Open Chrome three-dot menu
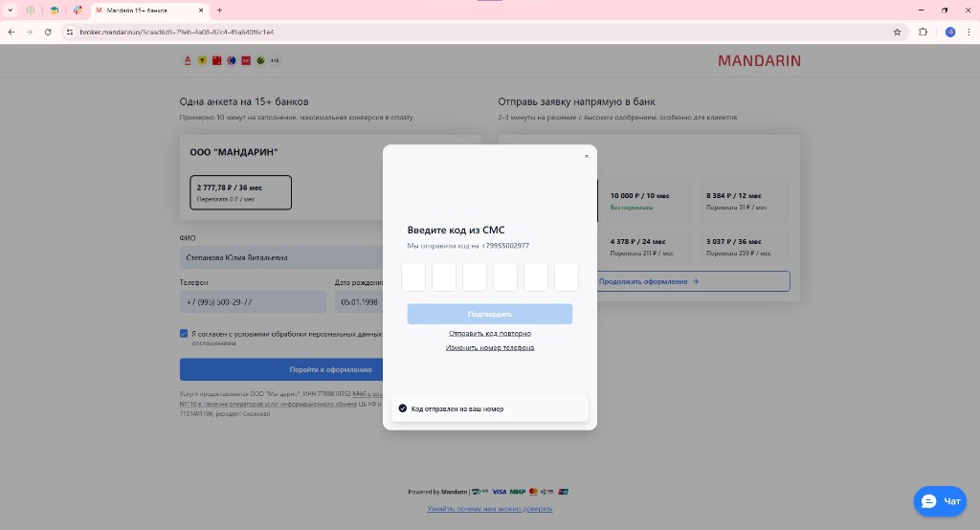This screenshot has width=980, height=530. [x=969, y=32]
